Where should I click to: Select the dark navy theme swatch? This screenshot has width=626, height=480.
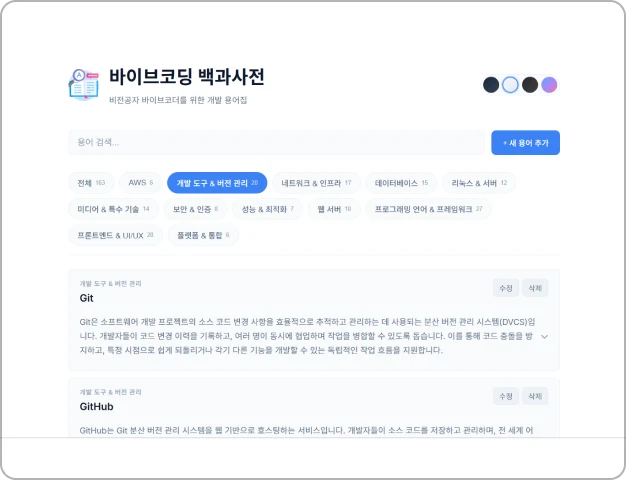(x=491, y=85)
